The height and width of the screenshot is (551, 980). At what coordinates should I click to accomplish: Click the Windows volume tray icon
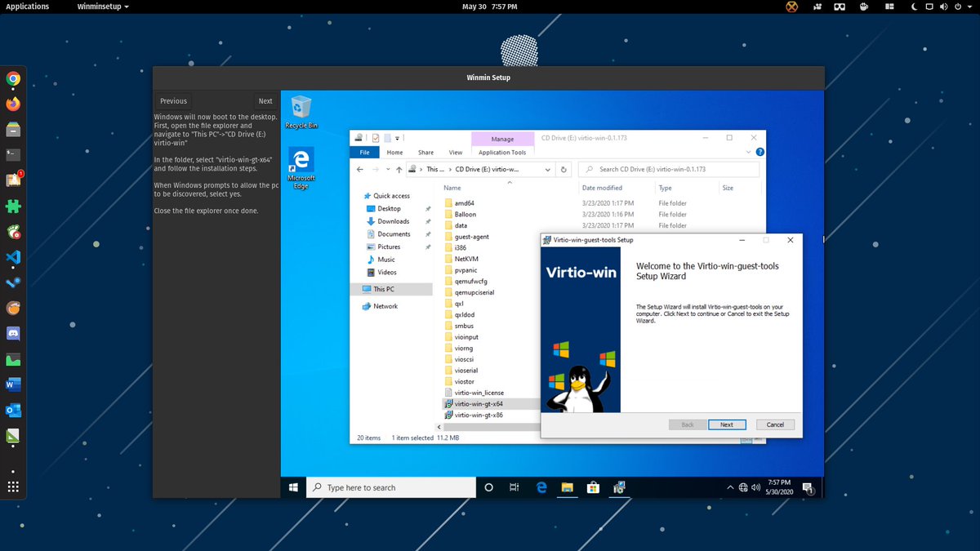pyautogui.click(x=755, y=488)
